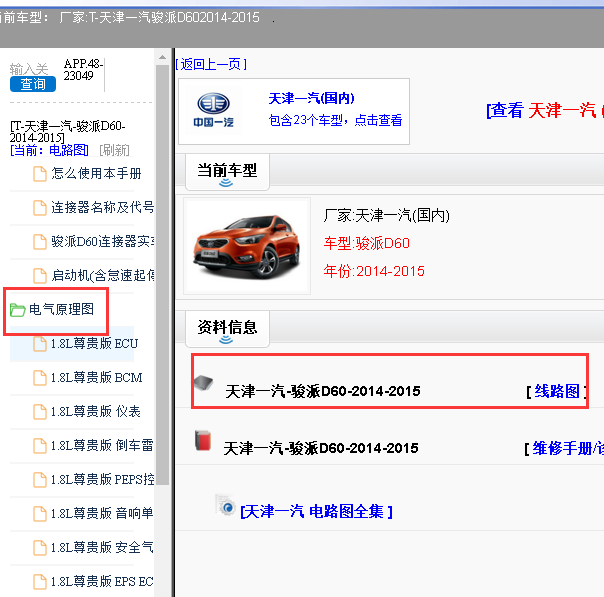This screenshot has height=597, width=604.
Task: Click page icon next to 1.8L尊贵版 EPS EC
Action: coord(40,581)
